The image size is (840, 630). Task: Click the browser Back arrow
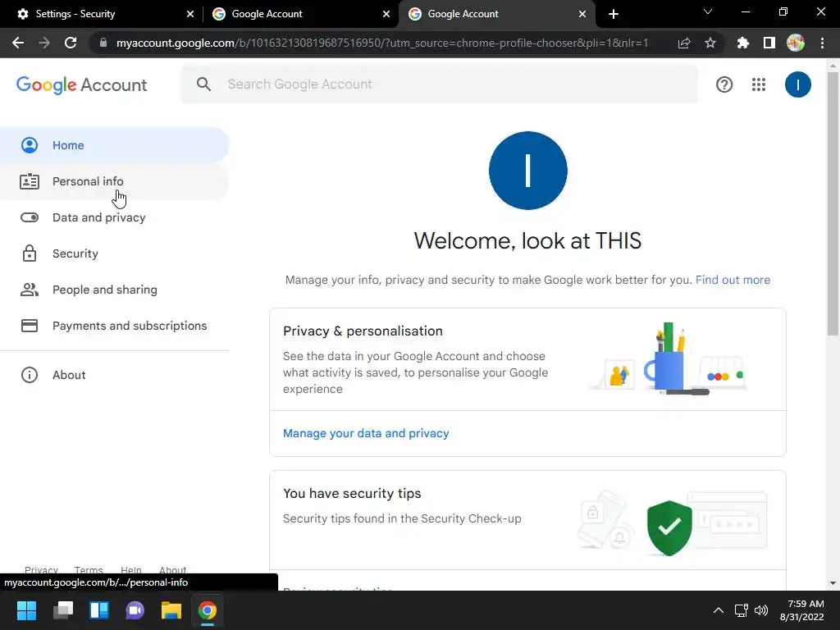coord(18,43)
